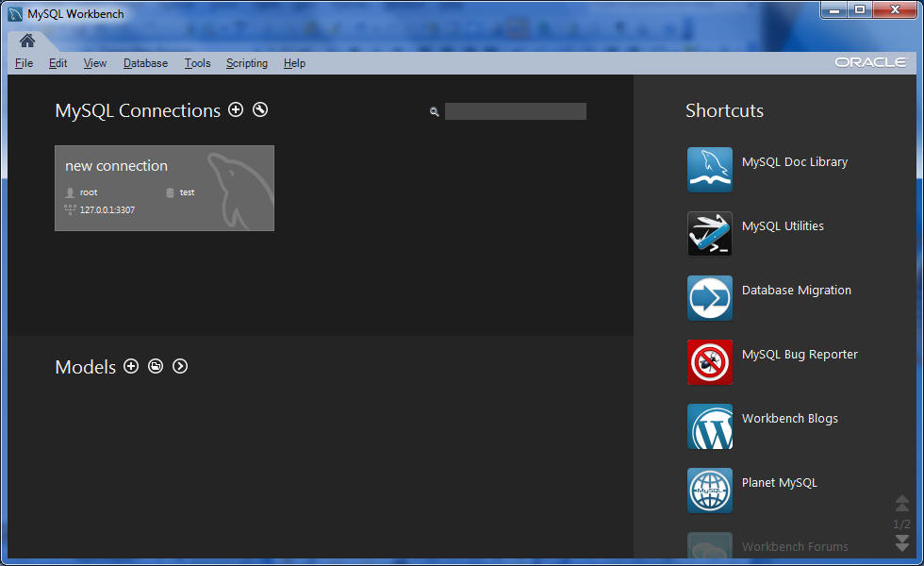Open MySQL Doc Library icon

click(x=709, y=170)
